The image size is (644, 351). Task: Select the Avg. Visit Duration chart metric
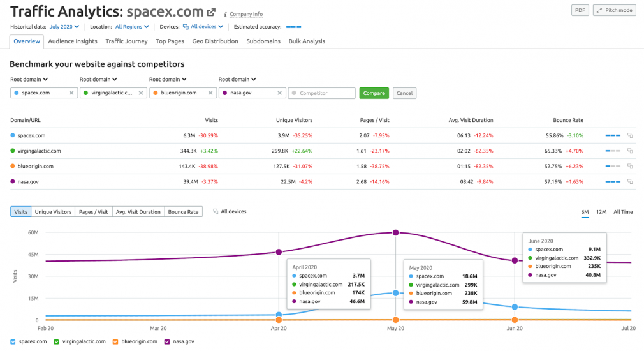coord(138,212)
